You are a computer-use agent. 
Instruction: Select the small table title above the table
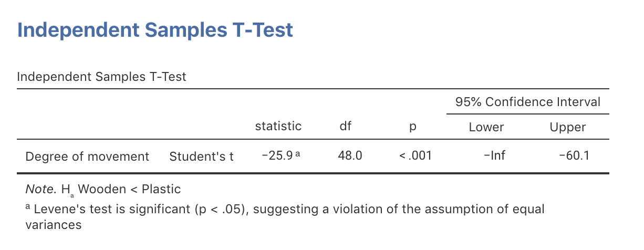point(101,77)
